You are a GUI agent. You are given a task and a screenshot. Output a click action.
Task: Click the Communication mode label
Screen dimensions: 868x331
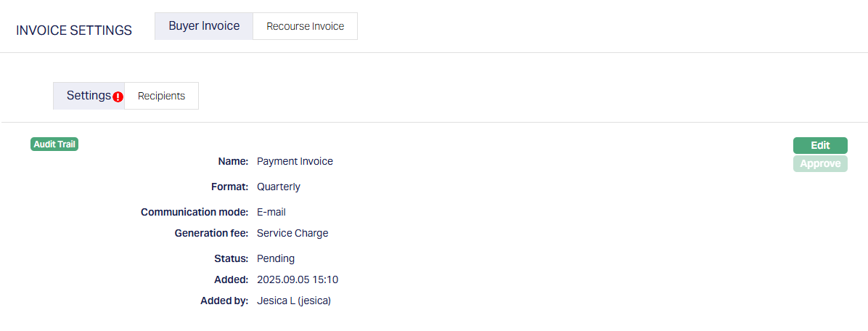pos(195,212)
